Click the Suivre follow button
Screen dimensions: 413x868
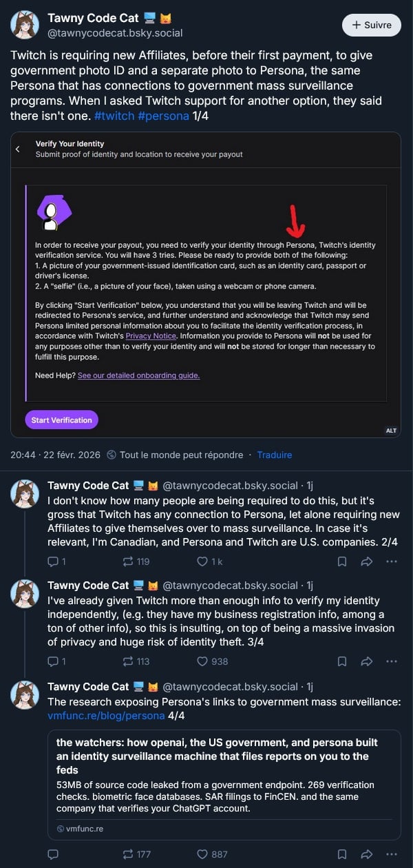(372, 25)
